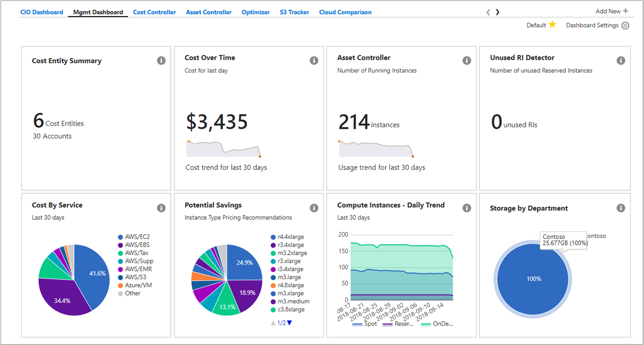
Task: Click the r3.4xlarge legend entry
Action: tap(287, 245)
